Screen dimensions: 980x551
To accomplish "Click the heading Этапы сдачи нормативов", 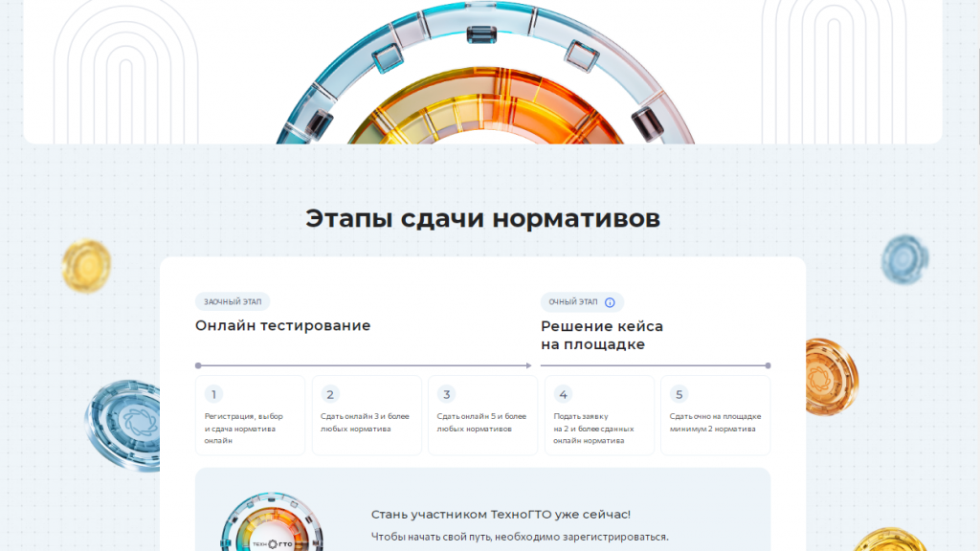I will [482, 219].
